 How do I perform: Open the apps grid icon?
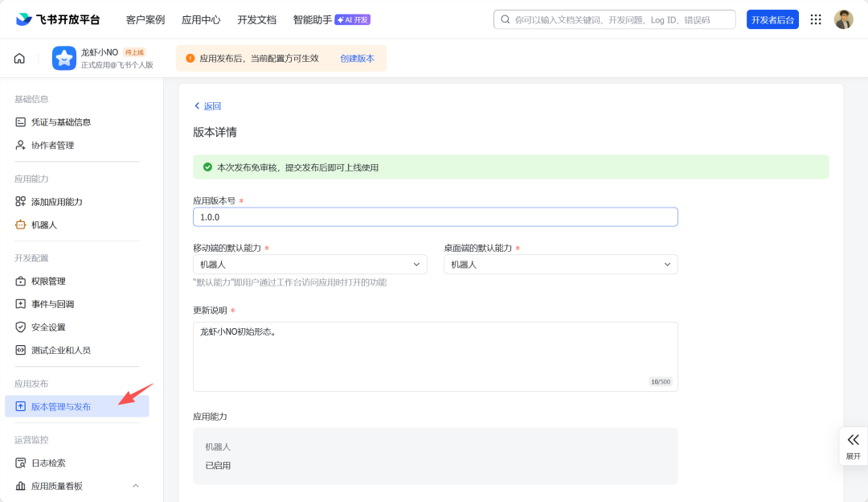tap(816, 19)
